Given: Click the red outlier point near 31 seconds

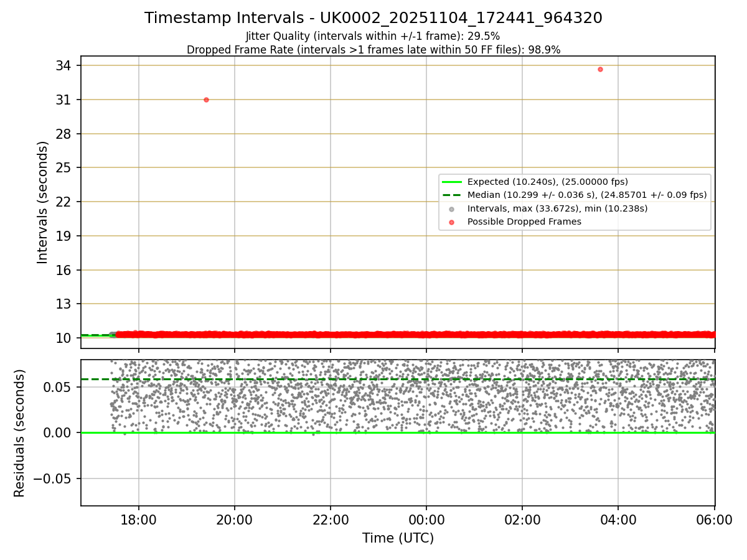Looking at the screenshot, I should [206, 100].
